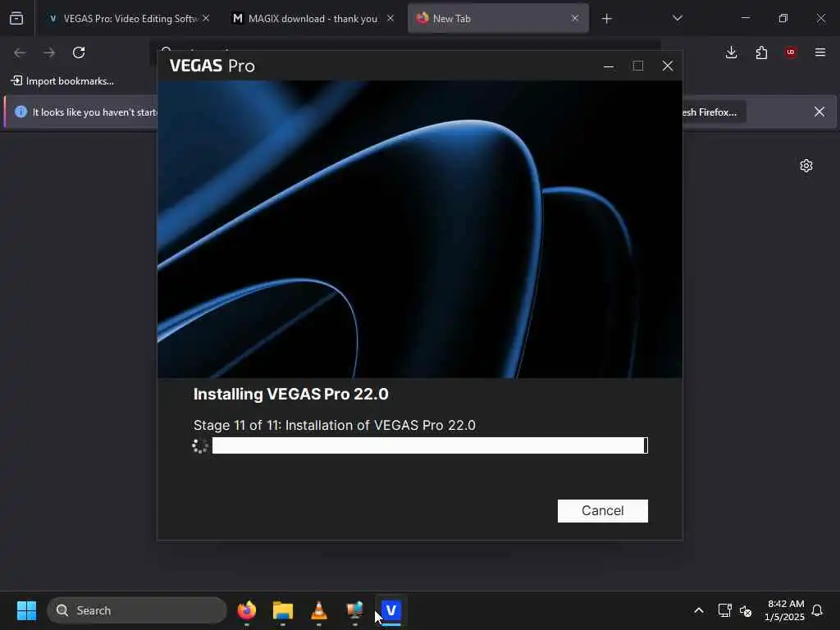Close the New Tab tab

(x=575, y=19)
